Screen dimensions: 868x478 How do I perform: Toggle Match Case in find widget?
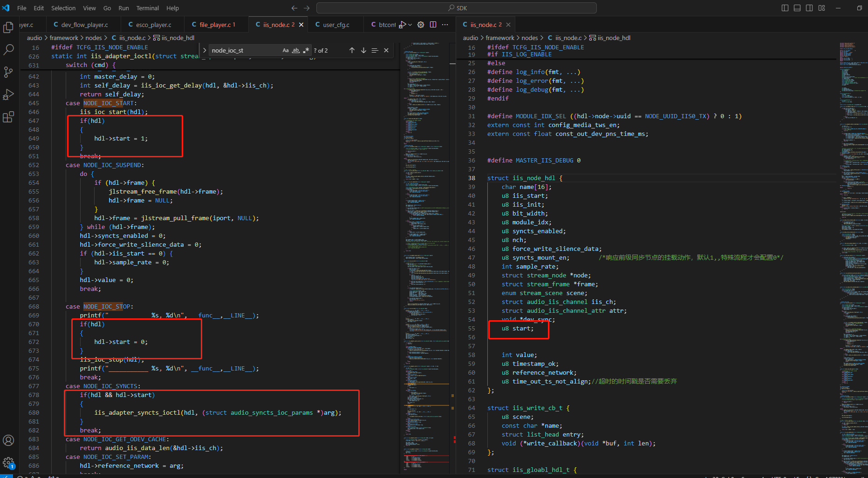286,50
